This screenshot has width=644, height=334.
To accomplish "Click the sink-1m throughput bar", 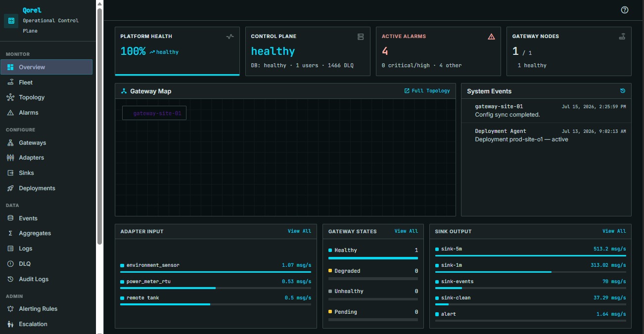I will point(530,272).
